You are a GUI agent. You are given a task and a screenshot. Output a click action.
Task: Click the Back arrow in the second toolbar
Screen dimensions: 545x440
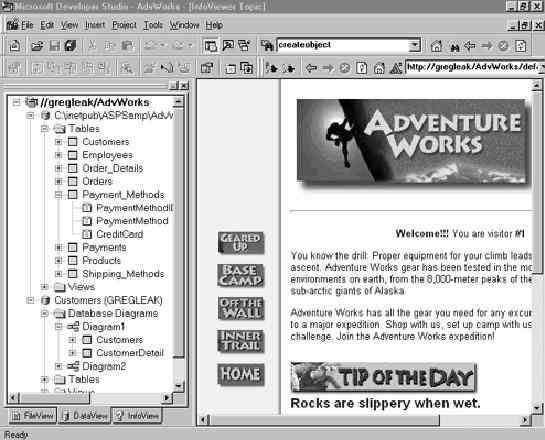point(311,68)
